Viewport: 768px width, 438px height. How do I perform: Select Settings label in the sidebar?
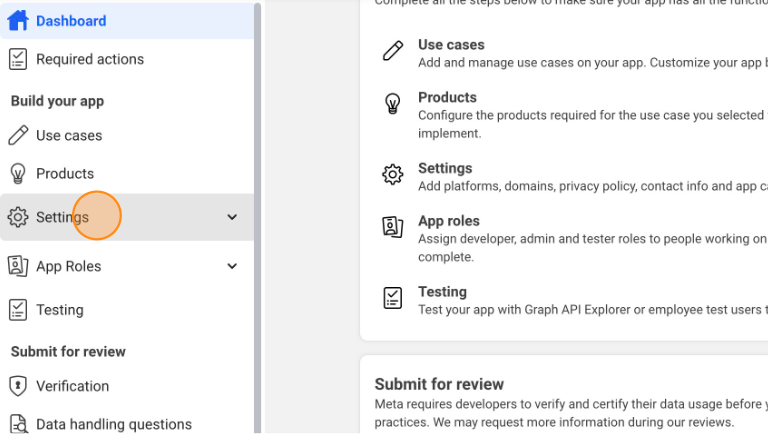pos(62,217)
